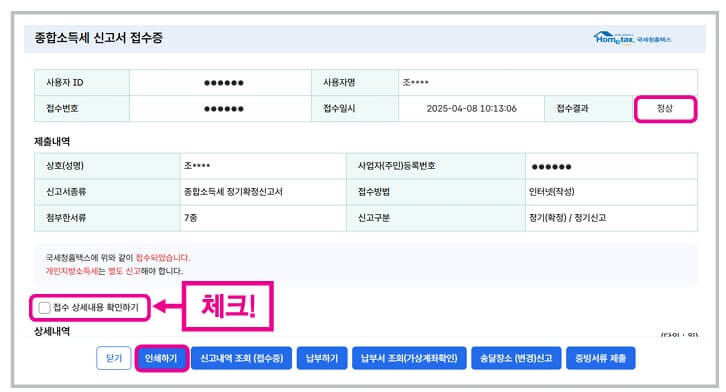The height and width of the screenshot is (392, 726).
Task: Select the 첨부한서류 value 7종
Action: [x=190, y=218]
